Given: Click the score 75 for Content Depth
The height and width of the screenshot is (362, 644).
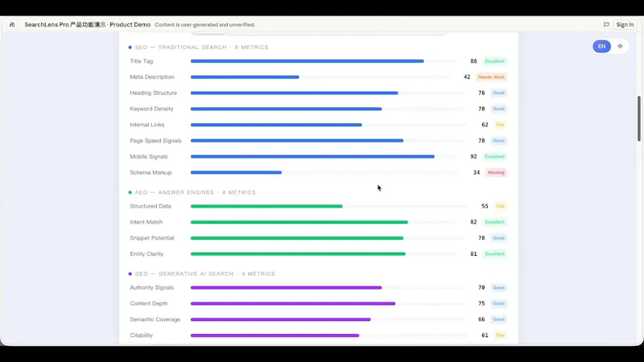Looking at the screenshot, I should click(x=481, y=304).
